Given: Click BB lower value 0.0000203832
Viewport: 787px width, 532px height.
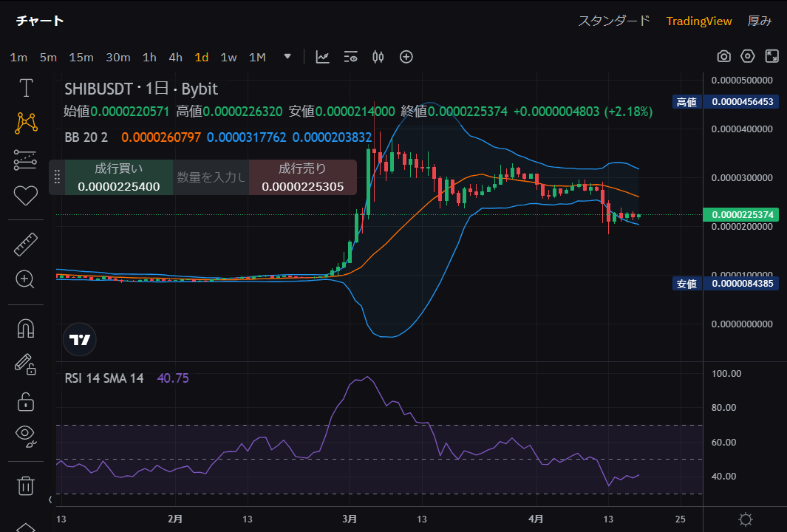Looking at the screenshot, I should [x=332, y=137].
